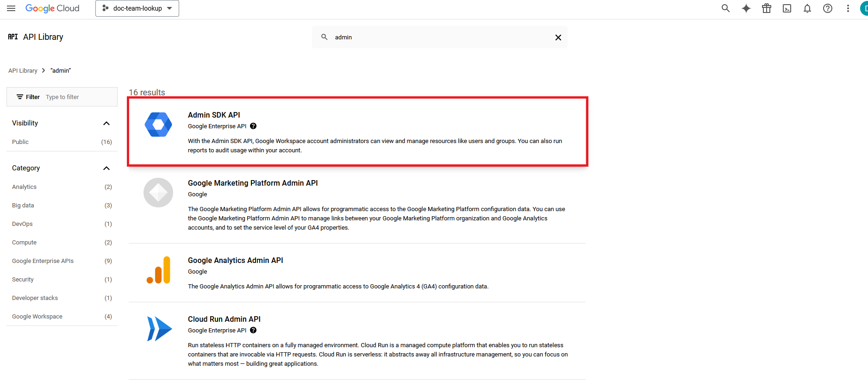Open the doc-team-lookup project picker
868x381 pixels.
pos(137,8)
